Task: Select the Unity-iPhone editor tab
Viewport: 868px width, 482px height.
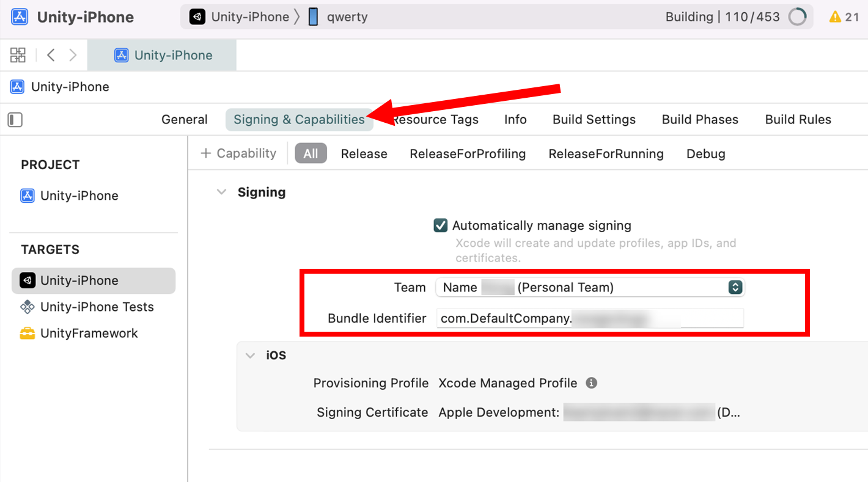Action: [162, 55]
